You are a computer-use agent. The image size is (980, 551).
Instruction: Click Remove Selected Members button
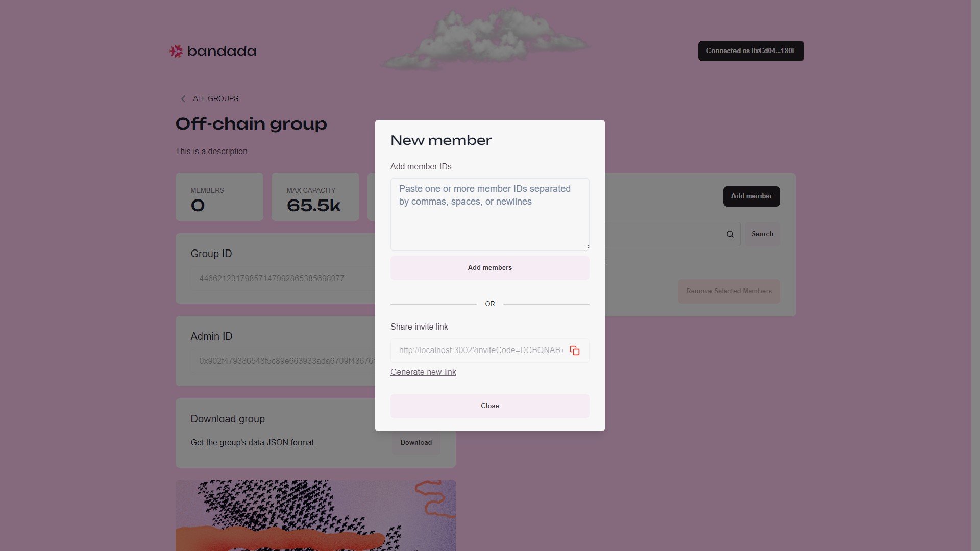pos(729,291)
